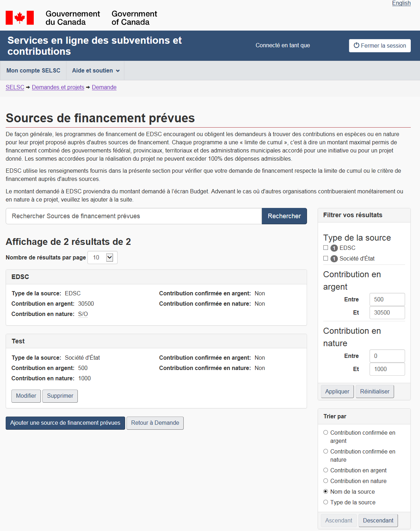Select sort by Type de la source

(325, 502)
